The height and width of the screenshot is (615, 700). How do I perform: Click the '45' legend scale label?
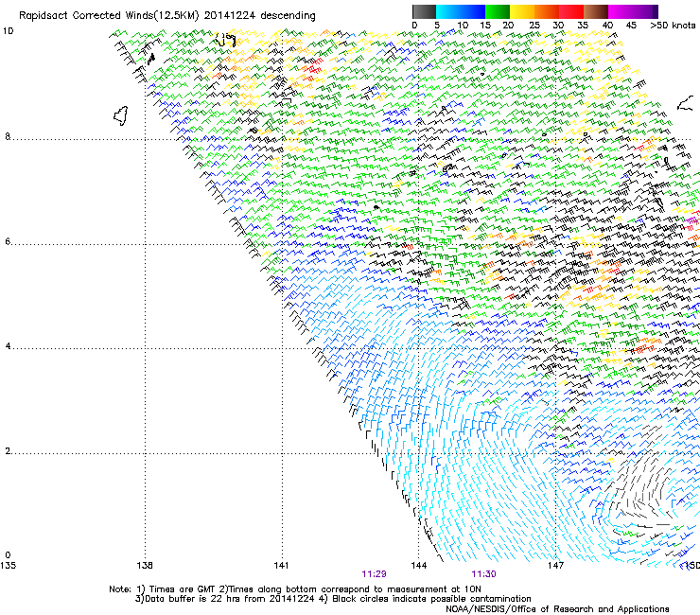pyautogui.click(x=631, y=26)
